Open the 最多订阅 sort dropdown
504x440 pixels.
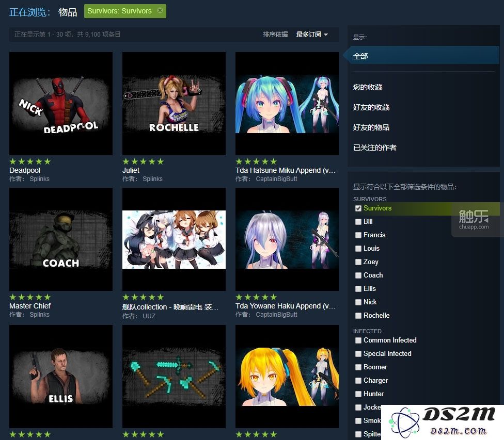click(x=312, y=35)
